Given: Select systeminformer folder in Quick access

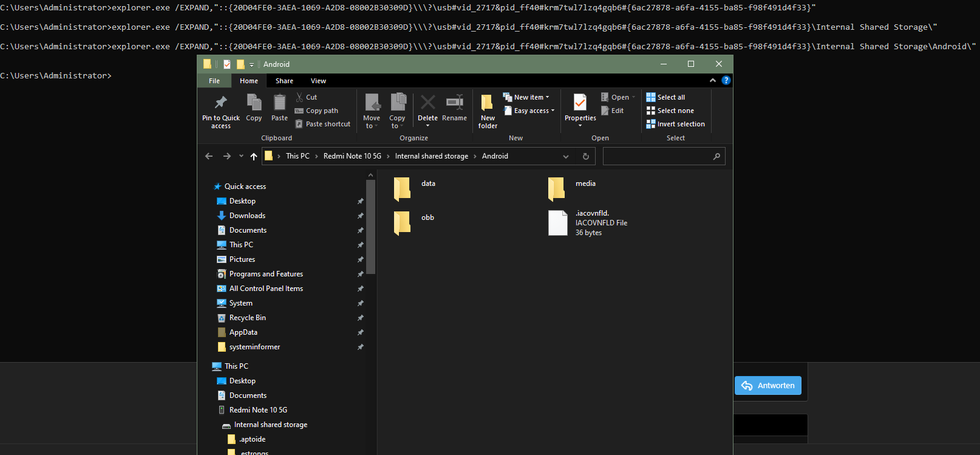Looking at the screenshot, I should point(254,347).
